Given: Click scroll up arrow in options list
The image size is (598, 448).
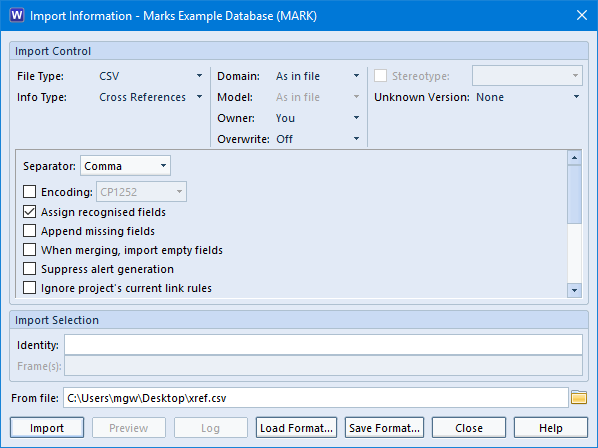Looking at the screenshot, I should (x=574, y=157).
